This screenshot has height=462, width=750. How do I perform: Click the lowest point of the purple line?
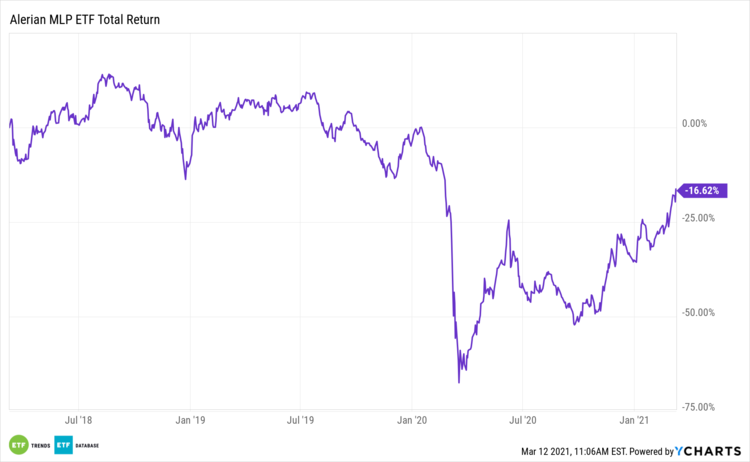[x=459, y=382]
